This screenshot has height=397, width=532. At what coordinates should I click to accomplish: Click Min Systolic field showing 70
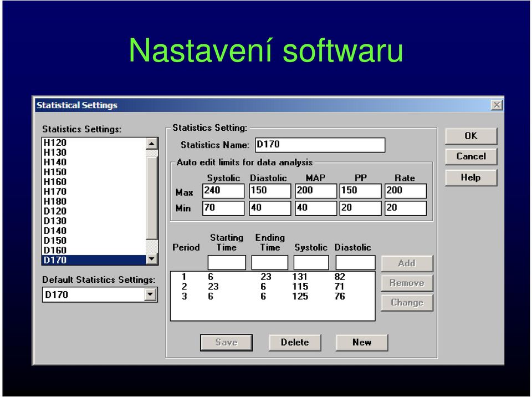tap(223, 208)
